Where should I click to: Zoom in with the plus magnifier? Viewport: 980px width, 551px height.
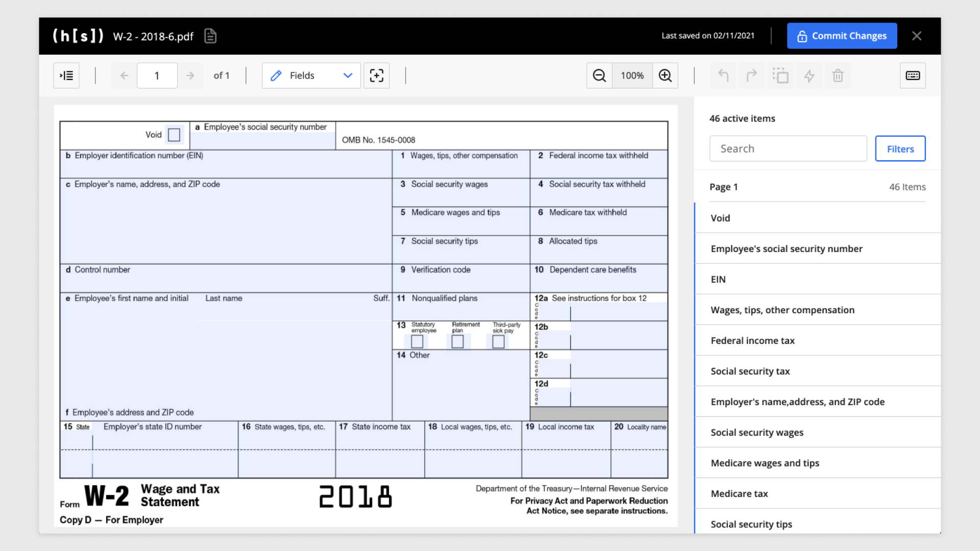[x=665, y=76]
